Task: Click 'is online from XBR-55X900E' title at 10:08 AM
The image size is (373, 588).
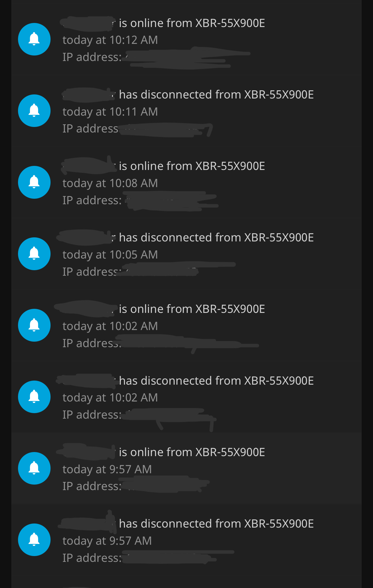Action: [192, 166]
